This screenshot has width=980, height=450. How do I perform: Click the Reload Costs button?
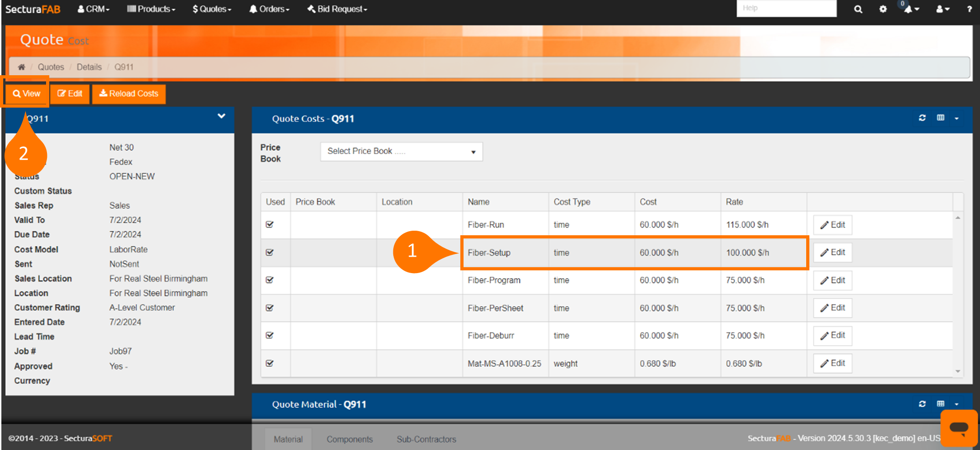(129, 93)
